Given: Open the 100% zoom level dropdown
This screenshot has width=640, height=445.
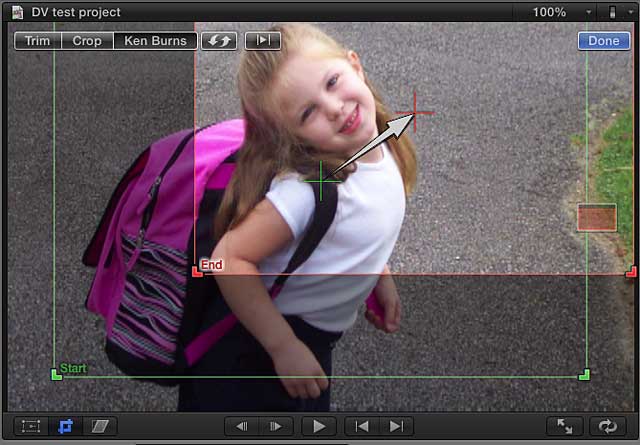Looking at the screenshot, I should [x=562, y=12].
